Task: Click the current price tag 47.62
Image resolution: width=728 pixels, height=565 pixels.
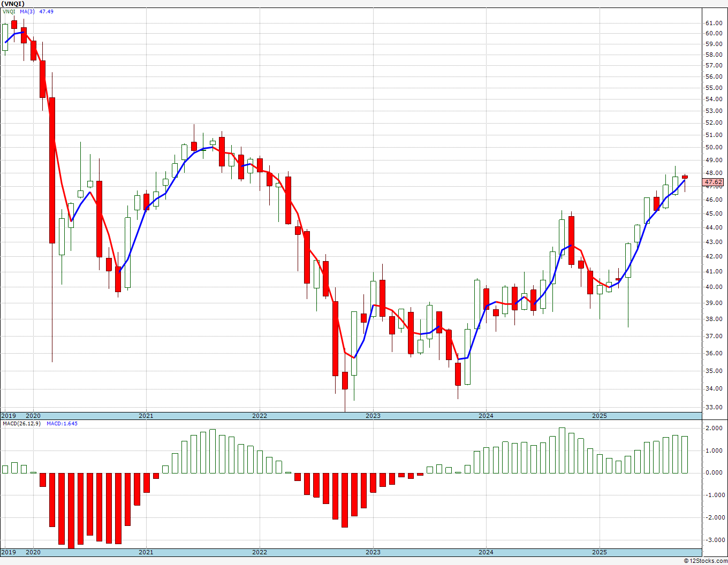Action: 714,182
